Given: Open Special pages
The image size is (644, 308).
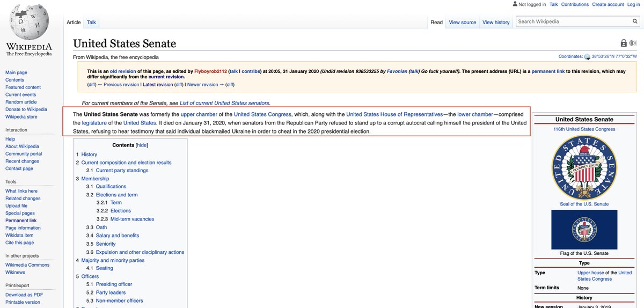Looking at the screenshot, I should tap(19, 213).
